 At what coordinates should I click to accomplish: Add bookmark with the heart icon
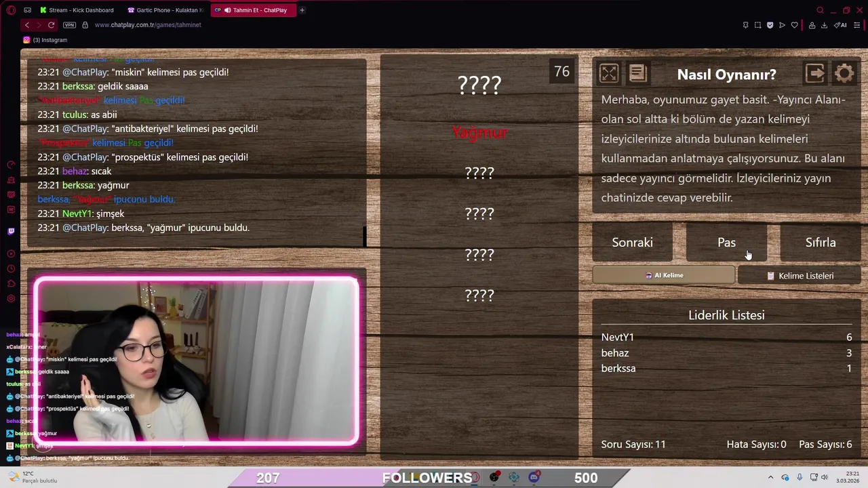pos(794,25)
